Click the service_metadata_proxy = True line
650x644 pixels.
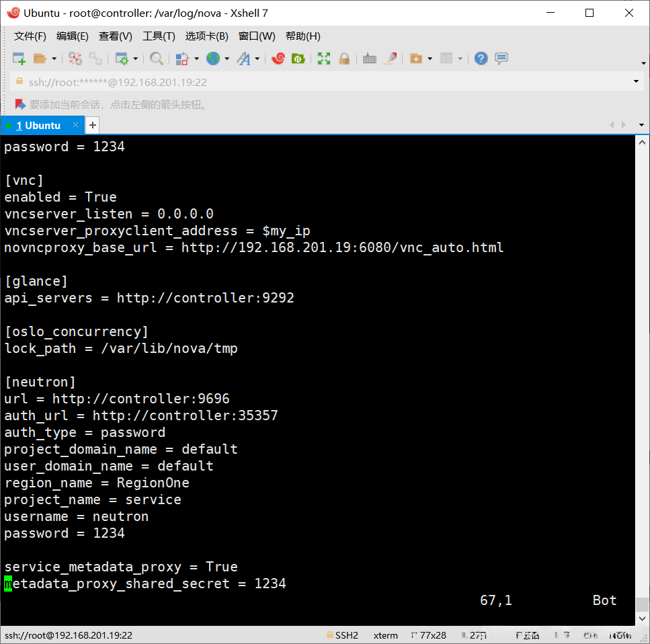tap(121, 567)
